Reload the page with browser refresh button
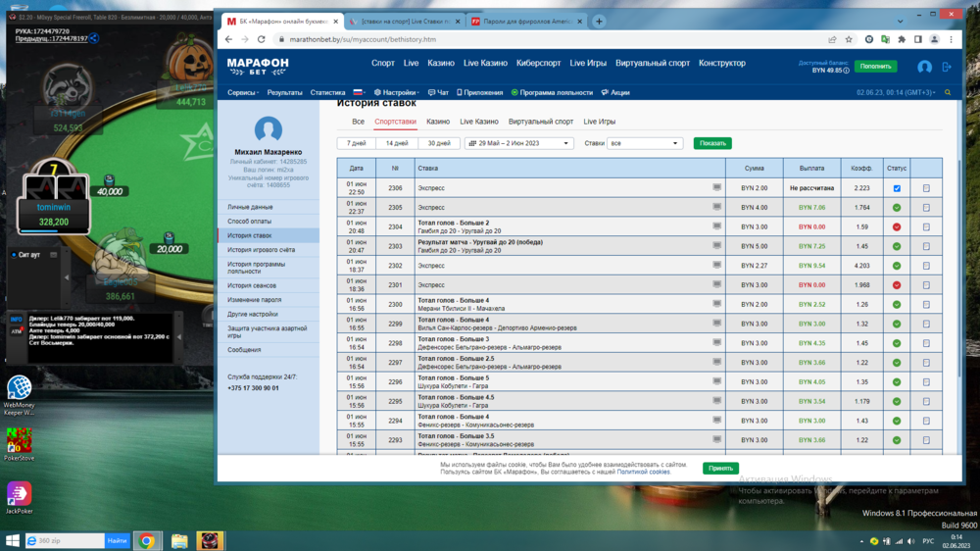 coord(261,39)
